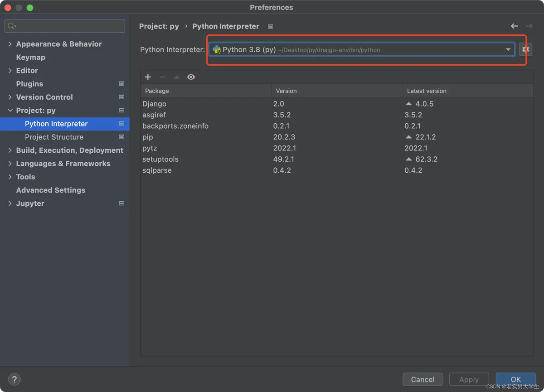544x392 pixels.
Task: Expand the Version Control chevron
Action: click(10, 97)
